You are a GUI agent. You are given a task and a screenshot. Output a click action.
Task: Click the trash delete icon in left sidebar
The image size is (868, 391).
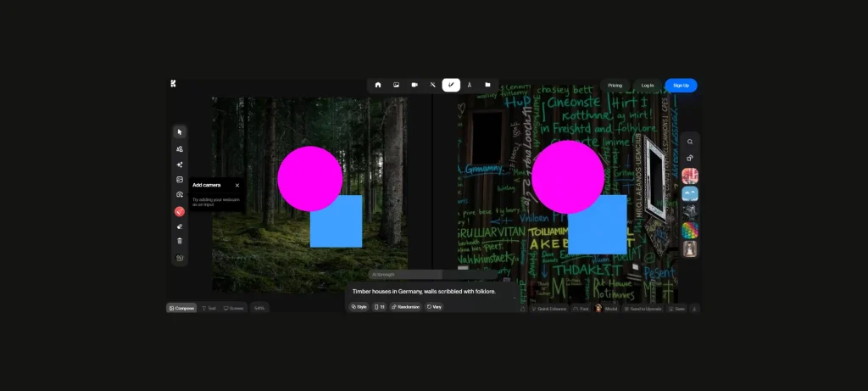pyautogui.click(x=180, y=241)
